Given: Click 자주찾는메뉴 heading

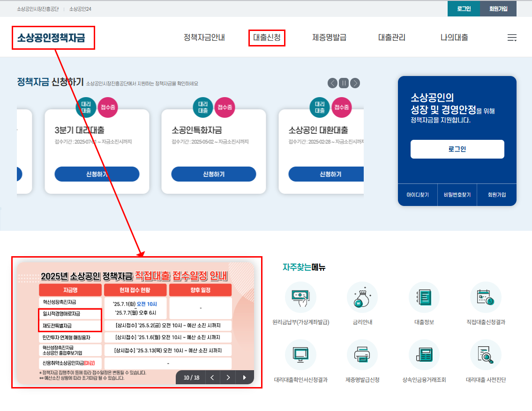Looking at the screenshot, I should click(x=304, y=267).
